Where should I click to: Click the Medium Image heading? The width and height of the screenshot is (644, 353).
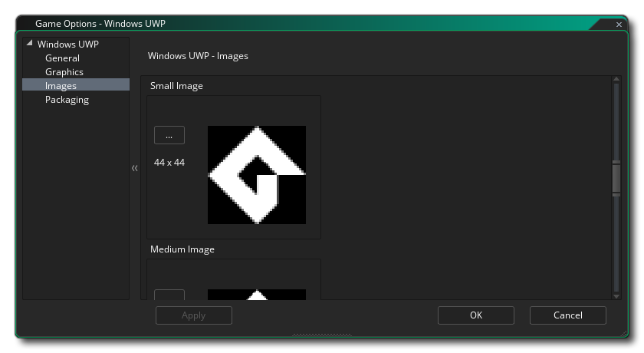tap(182, 249)
